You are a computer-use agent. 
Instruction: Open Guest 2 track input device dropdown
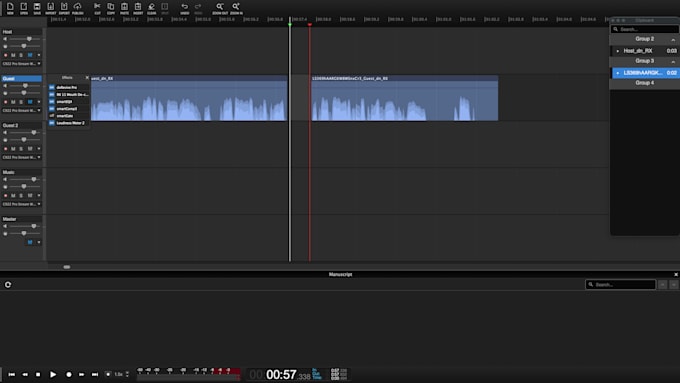click(22, 157)
